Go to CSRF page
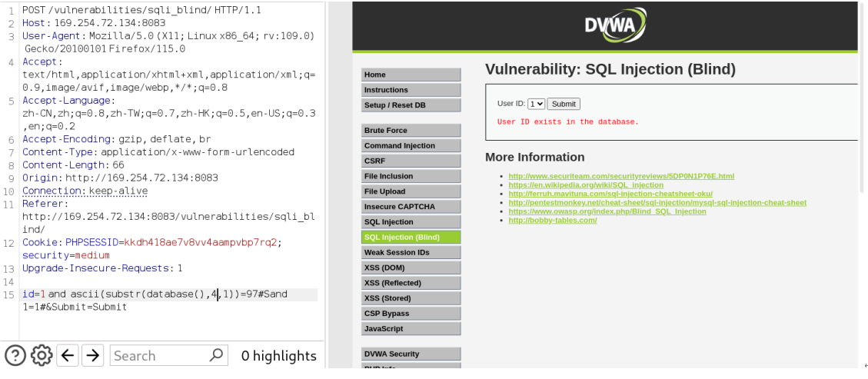 (x=411, y=161)
